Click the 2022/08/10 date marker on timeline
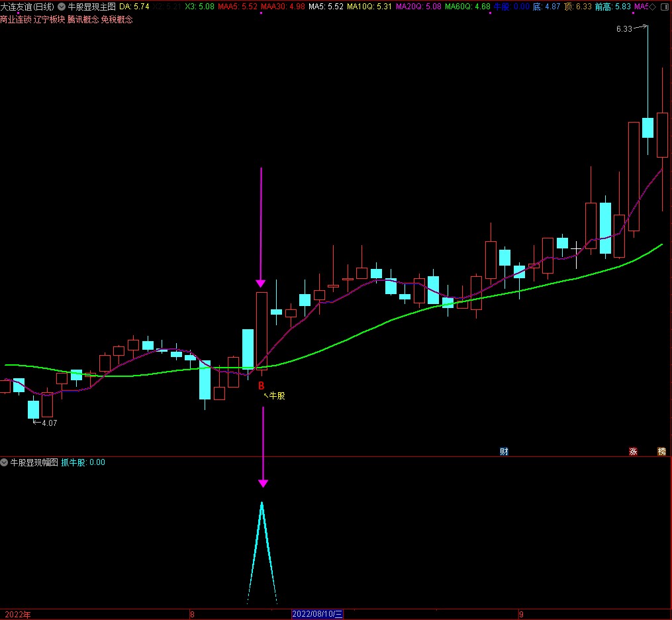Viewport: 672px width, 620px height. click(x=318, y=614)
